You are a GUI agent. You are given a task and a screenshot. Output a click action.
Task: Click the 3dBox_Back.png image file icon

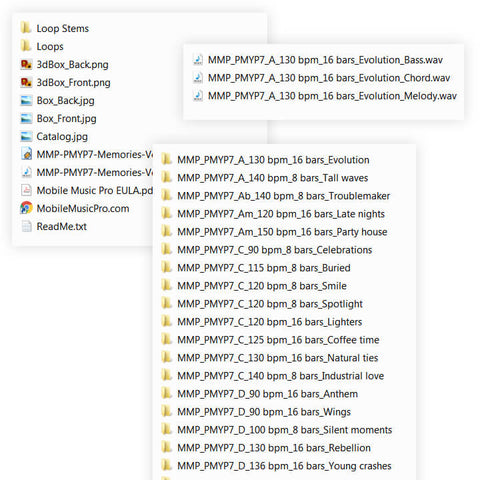26,64
